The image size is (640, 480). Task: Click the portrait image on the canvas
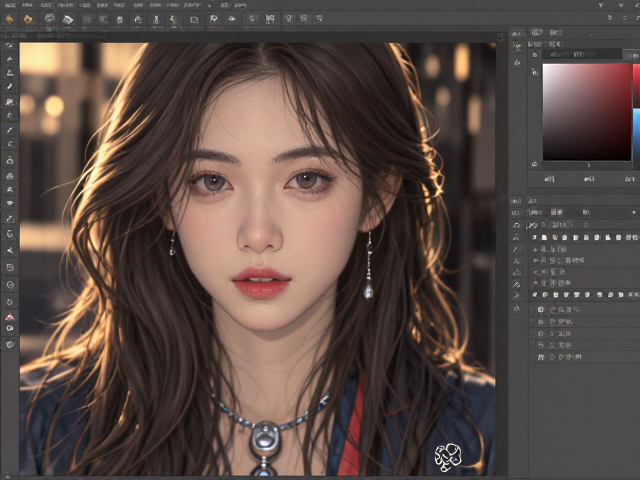[x=258, y=259]
